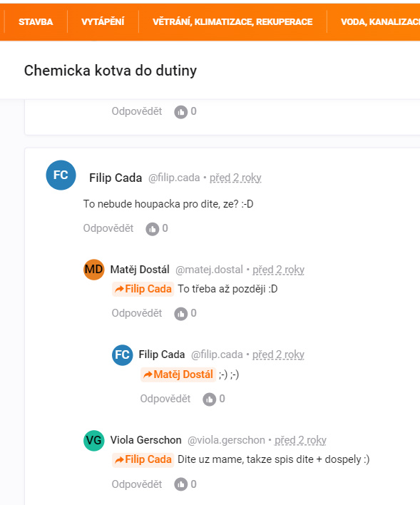Click thumbs-up on Matěj Dostál's reply
The height and width of the screenshot is (505, 420).
pyautogui.click(x=180, y=314)
